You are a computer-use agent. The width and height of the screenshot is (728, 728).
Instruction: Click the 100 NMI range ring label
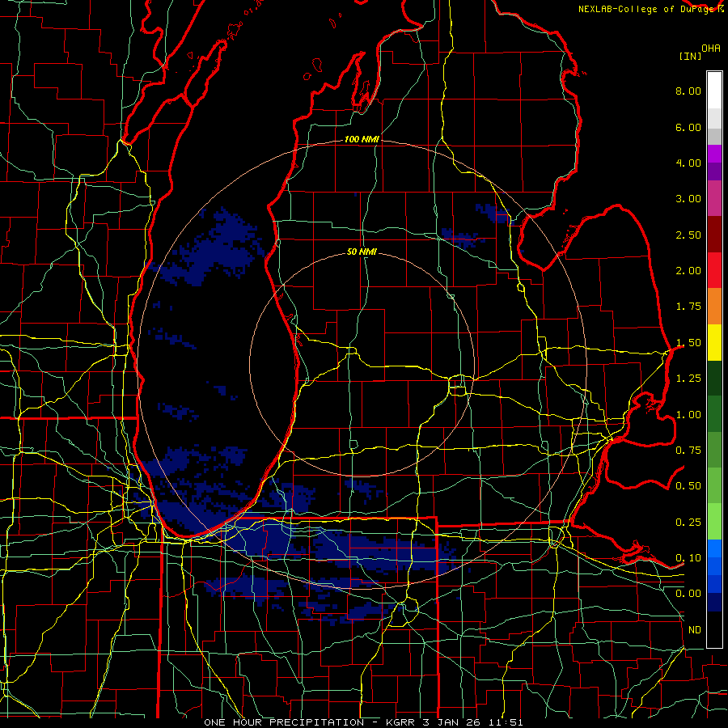coord(362,139)
